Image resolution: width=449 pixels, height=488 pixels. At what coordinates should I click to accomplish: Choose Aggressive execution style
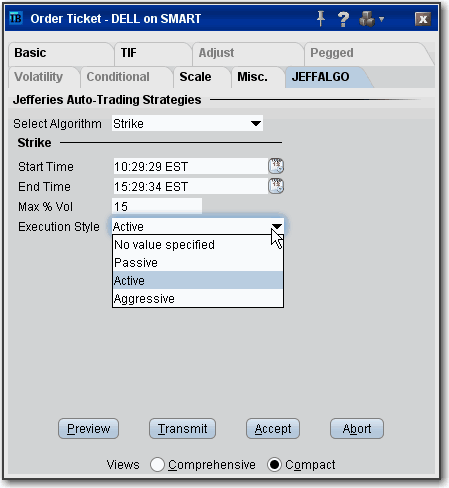pyautogui.click(x=198, y=298)
